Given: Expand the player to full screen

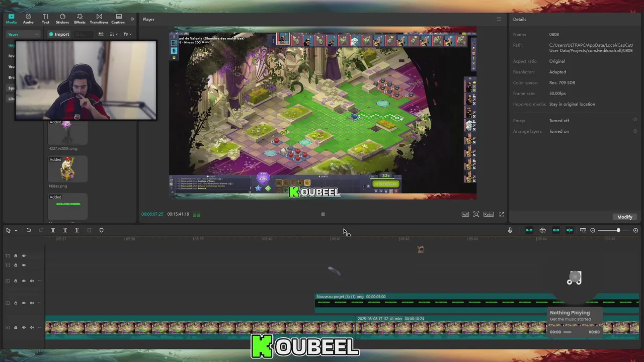Looking at the screenshot, I should click(502, 214).
